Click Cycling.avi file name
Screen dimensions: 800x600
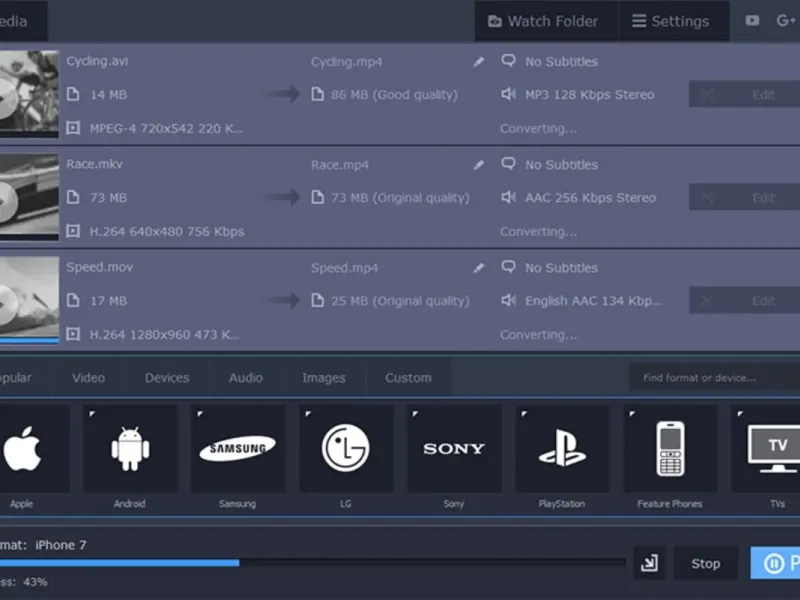click(x=97, y=61)
